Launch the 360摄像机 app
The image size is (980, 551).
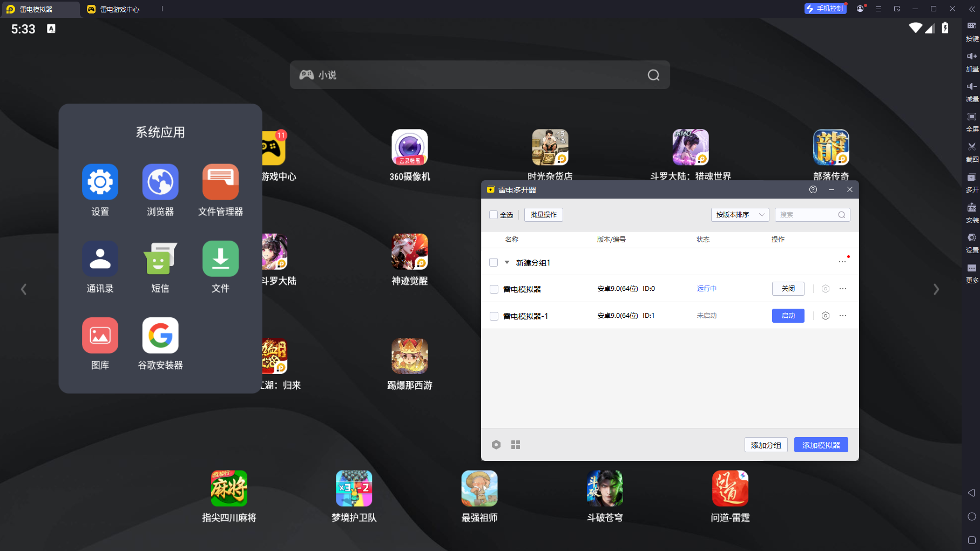[x=410, y=147]
